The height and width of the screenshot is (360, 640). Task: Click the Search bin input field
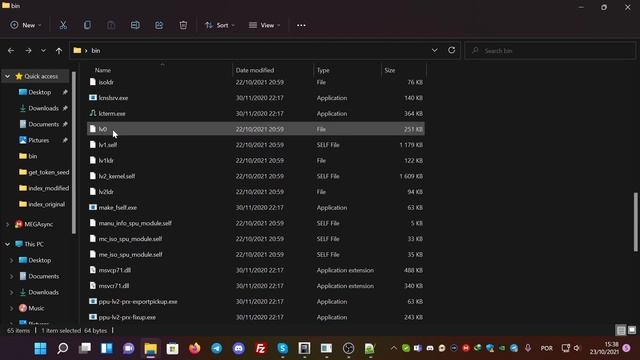point(550,51)
